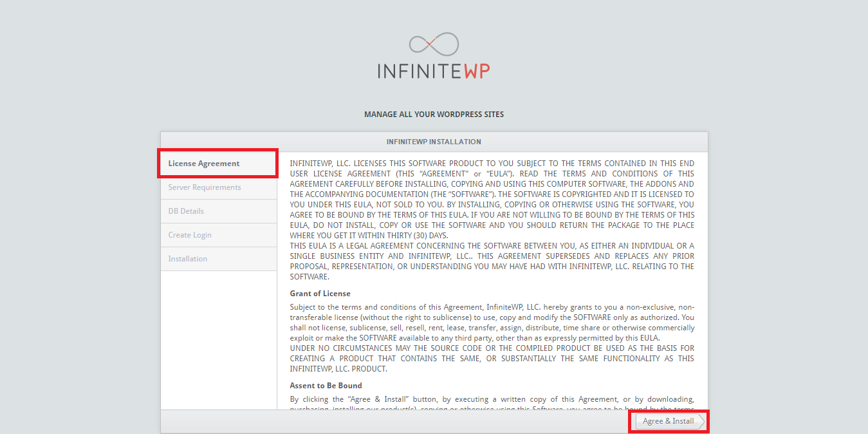Screen dimensions: 868x434
Task: Click the Agree & Install button
Action: (x=669, y=421)
